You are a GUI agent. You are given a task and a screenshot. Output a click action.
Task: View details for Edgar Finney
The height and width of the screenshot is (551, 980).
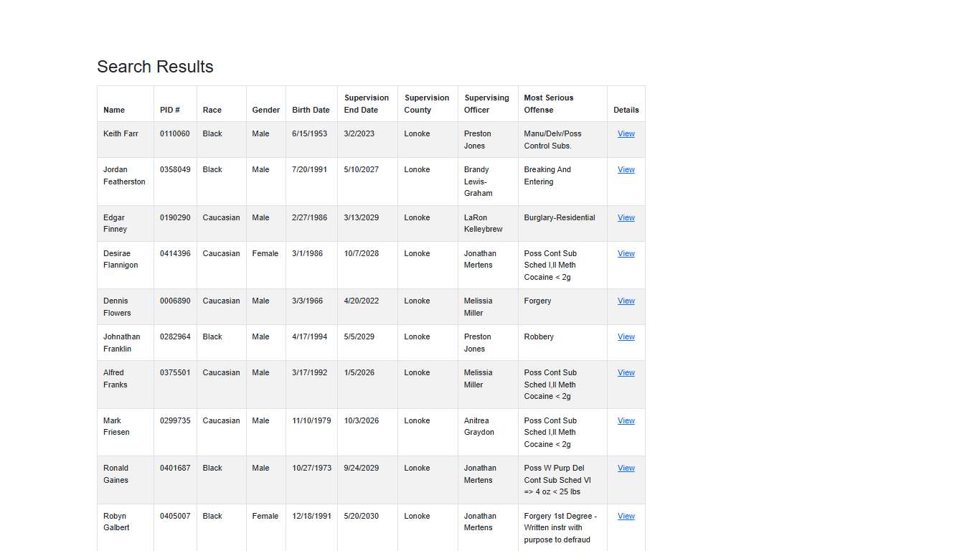(x=626, y=218)
